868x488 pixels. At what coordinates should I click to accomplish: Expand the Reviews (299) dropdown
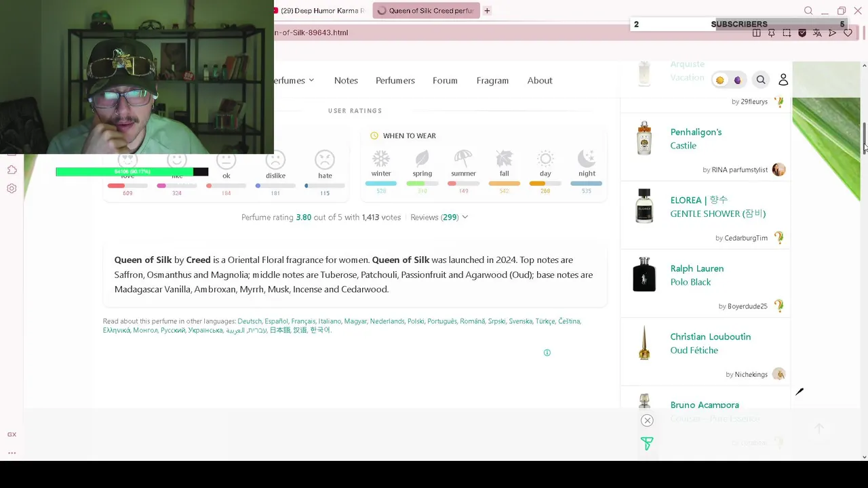click(x=439, y=217)
